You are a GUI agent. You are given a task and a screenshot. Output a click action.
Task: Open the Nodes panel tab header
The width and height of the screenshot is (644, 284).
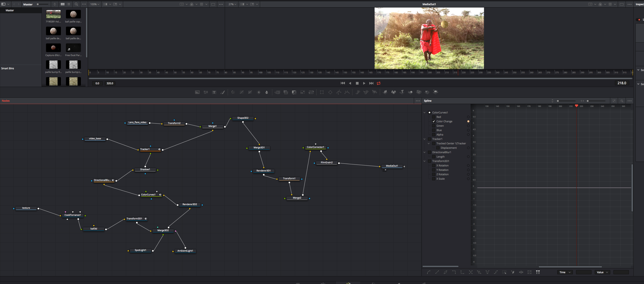[x=6, y=101]
